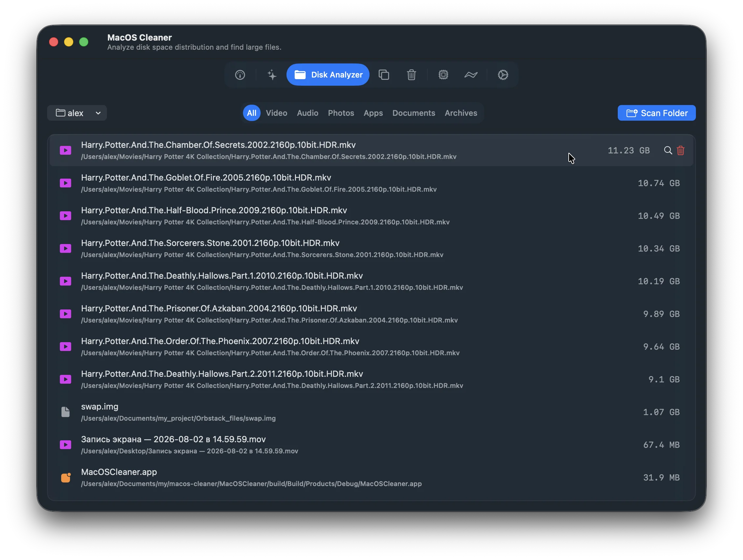Click the Chamber Of Secrets video icon
743x560 pixels.
[65, 150]
